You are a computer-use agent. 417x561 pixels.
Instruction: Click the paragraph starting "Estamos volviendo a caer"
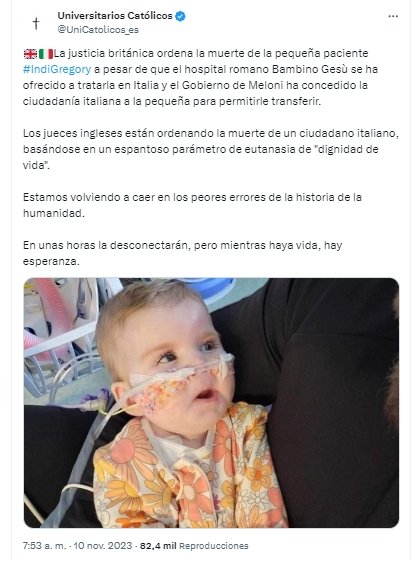[x=192, y=205]
